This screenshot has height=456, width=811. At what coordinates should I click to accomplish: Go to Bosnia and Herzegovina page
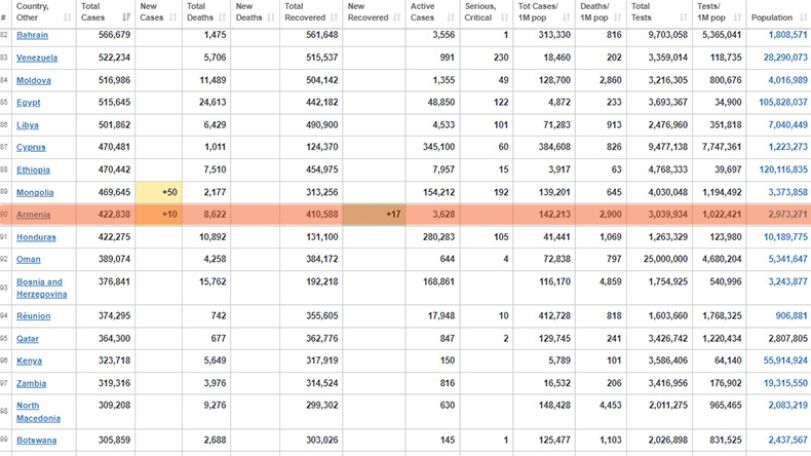41,288
